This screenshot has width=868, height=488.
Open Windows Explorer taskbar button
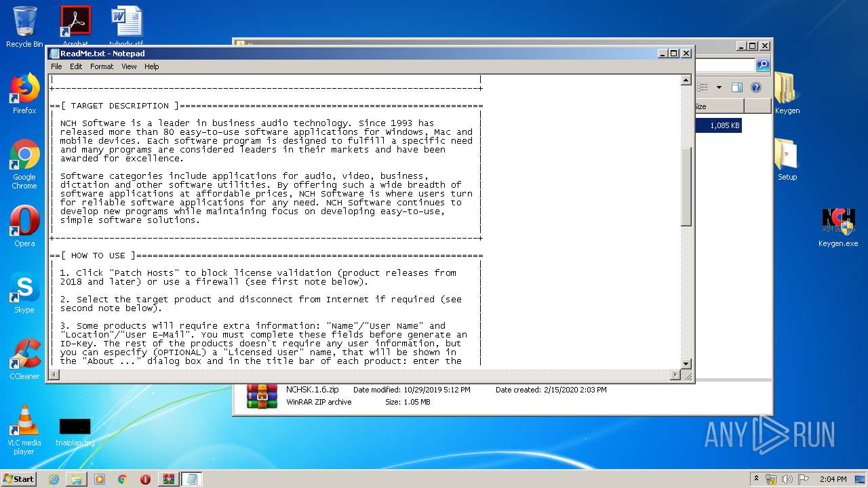pos(77,479)
